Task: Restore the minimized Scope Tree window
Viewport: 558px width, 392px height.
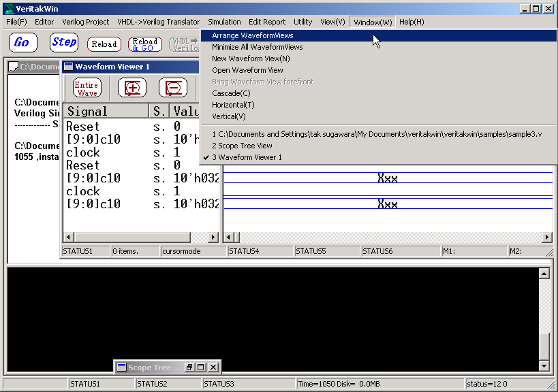Action: pos(190,367)
